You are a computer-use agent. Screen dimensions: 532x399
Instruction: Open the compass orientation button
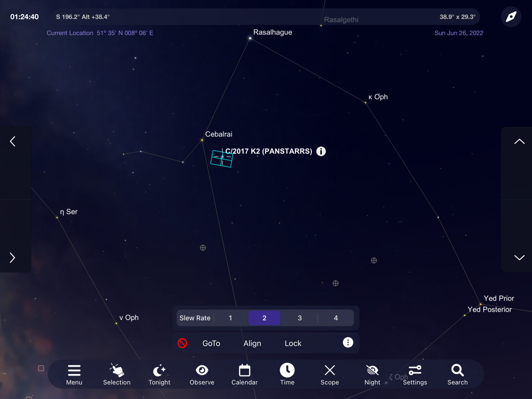click(511, 17)
